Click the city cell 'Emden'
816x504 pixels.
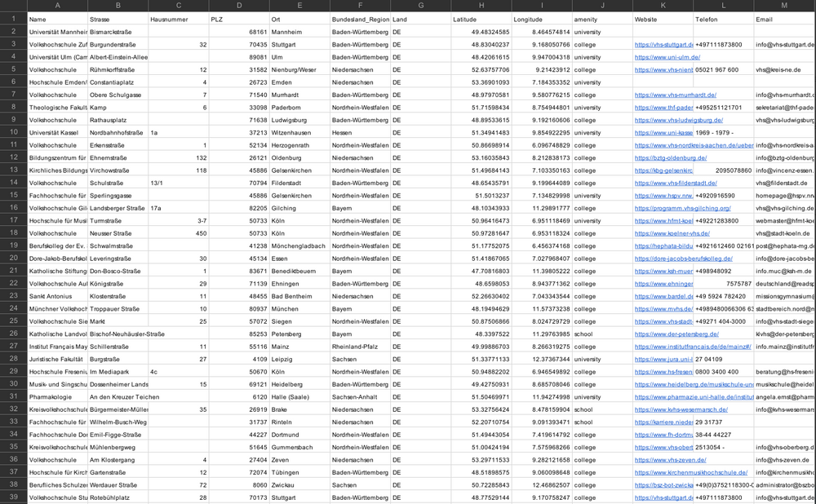(299, 82)
